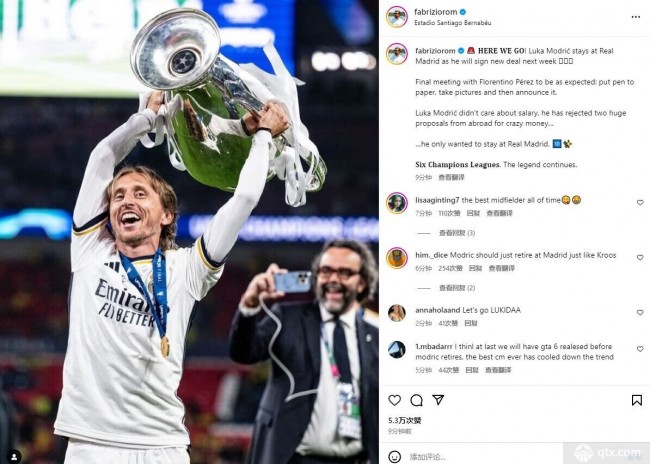Share post via paper plane icon
This screenshot has height=464, width=650.
point(438,400)
